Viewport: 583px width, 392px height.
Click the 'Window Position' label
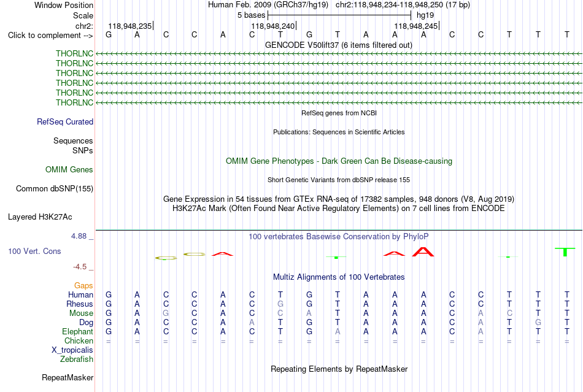tap(64, 5)
